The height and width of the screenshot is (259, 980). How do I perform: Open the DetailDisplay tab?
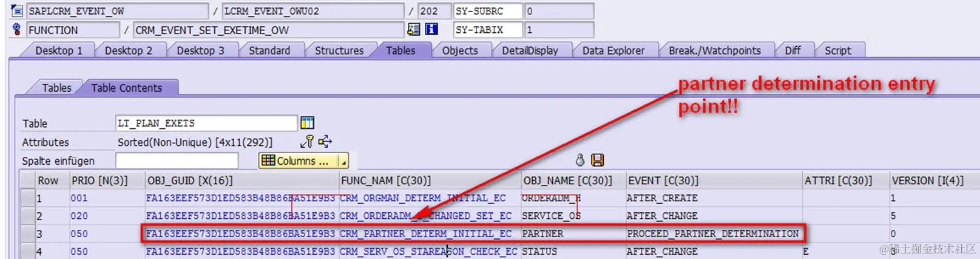tap(530, 50)
